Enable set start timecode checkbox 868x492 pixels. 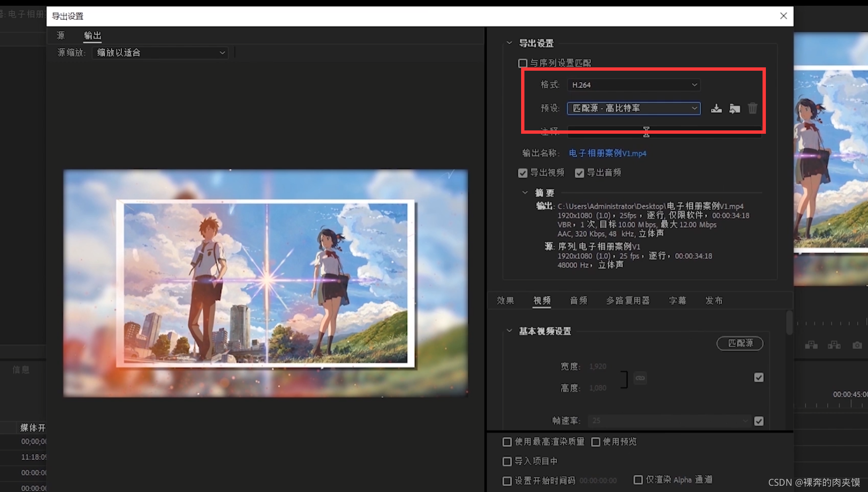point(507,481)
